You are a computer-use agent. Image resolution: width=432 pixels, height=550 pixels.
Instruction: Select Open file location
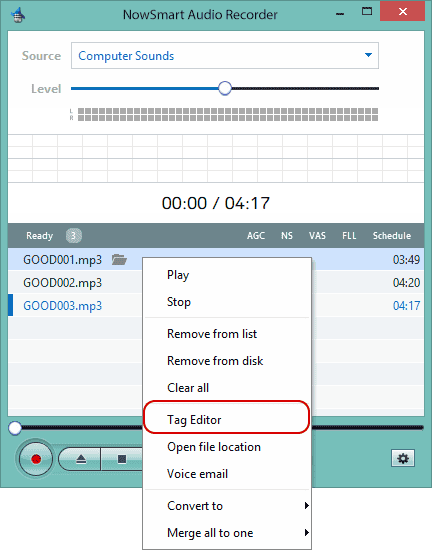pyautogui.click(x=227, y=447)
